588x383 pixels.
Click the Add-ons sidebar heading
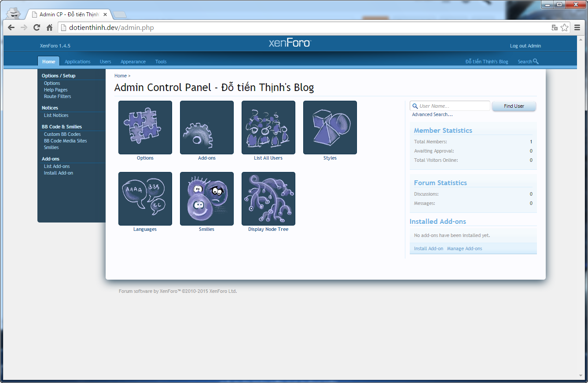click(51, 159)
